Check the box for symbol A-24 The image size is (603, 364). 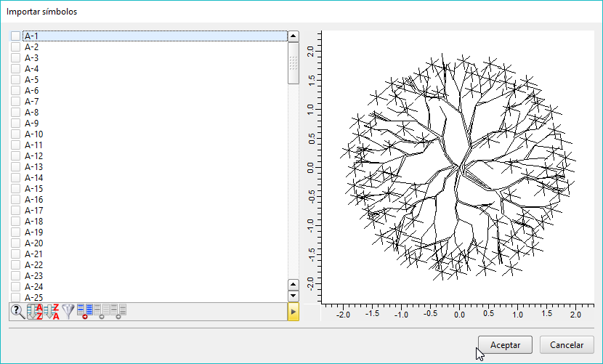pos(15,287)
